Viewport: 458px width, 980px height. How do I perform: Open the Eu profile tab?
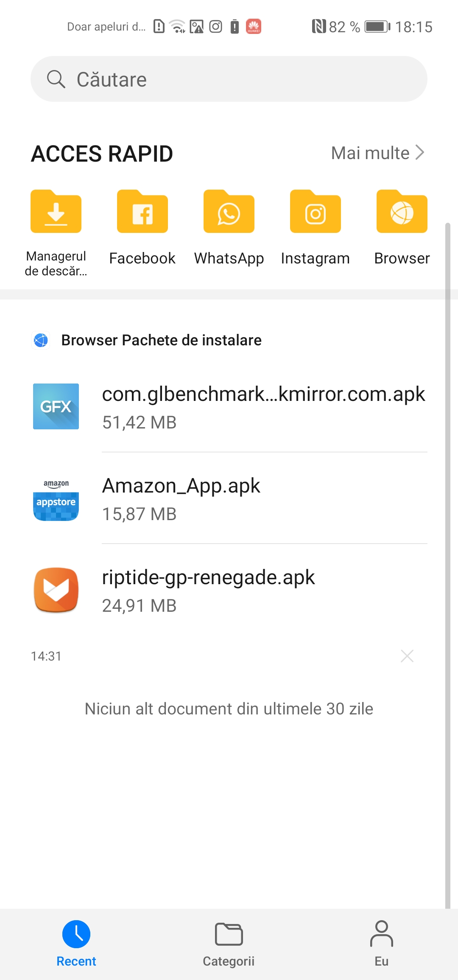pyautogui.click(x=382, y=943)
